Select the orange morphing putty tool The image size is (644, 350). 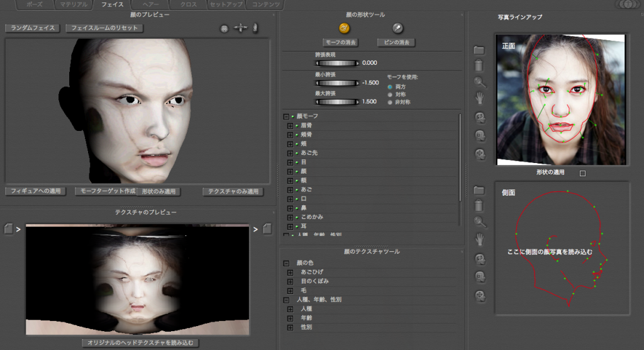[344, 28]
